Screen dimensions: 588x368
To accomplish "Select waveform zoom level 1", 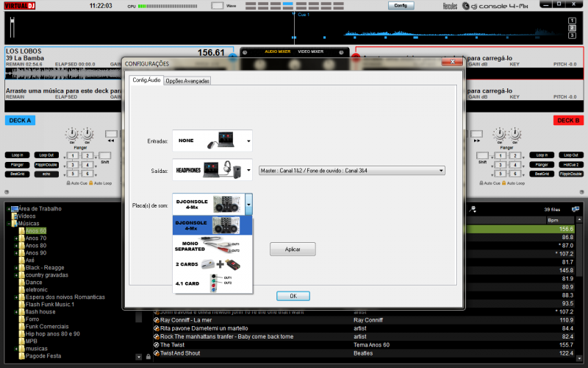I will 572,21.
